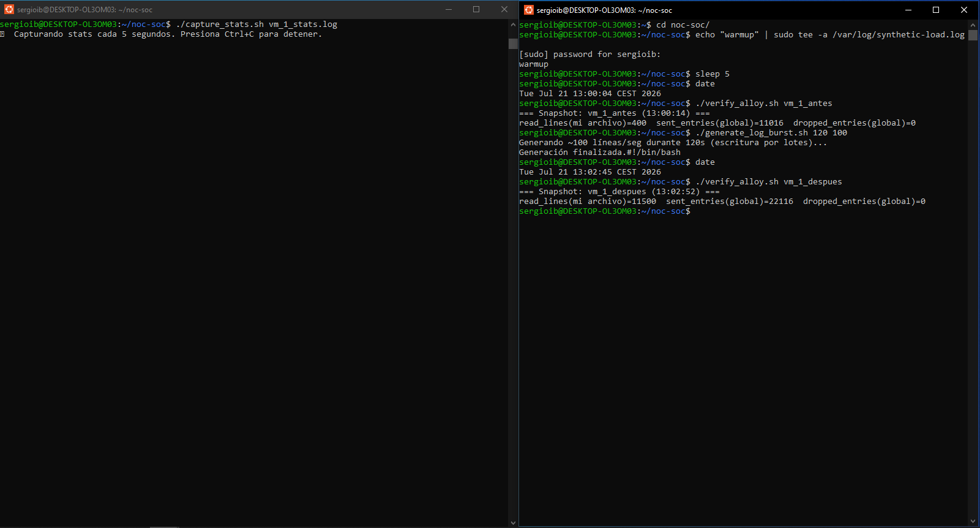Screen dimensions: 980x528
Task: Click the left terminal window title text
Action: (84, 10)
